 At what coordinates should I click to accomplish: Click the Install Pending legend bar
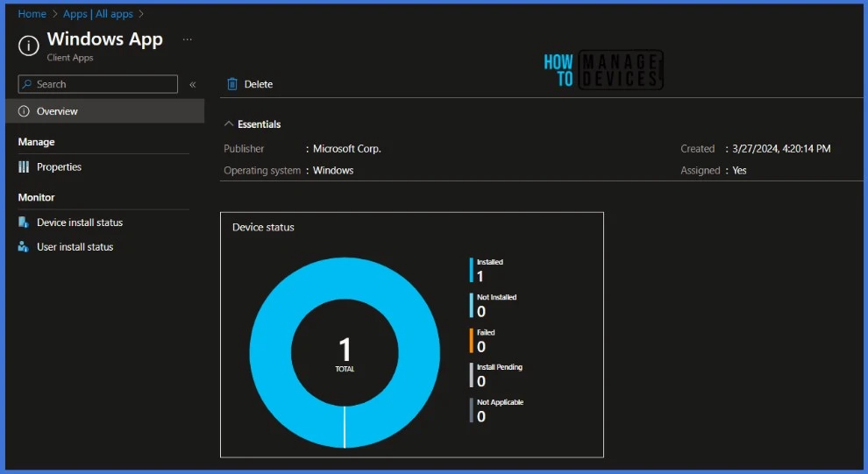point(471,375)
